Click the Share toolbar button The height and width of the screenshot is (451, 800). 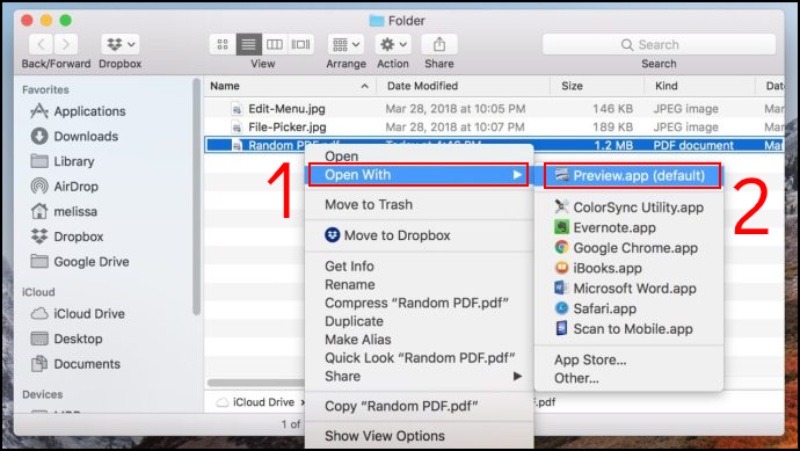pyautogui.click(x=439, y=45)
